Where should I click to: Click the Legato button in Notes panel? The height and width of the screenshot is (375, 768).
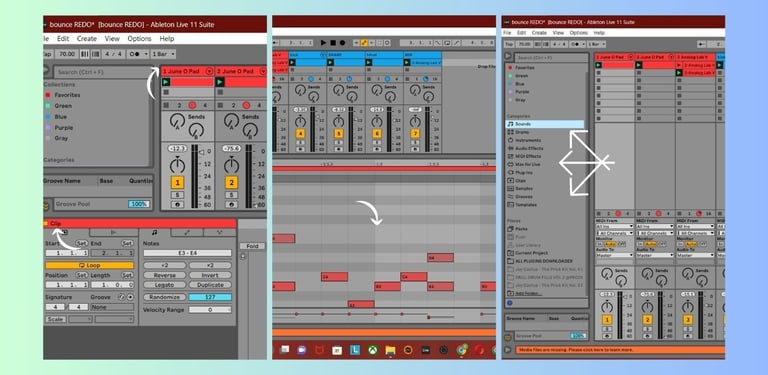pos(165,284)
